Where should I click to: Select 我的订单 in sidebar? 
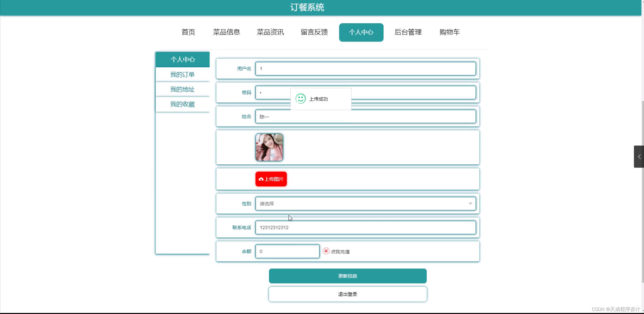tap(183, 75)
